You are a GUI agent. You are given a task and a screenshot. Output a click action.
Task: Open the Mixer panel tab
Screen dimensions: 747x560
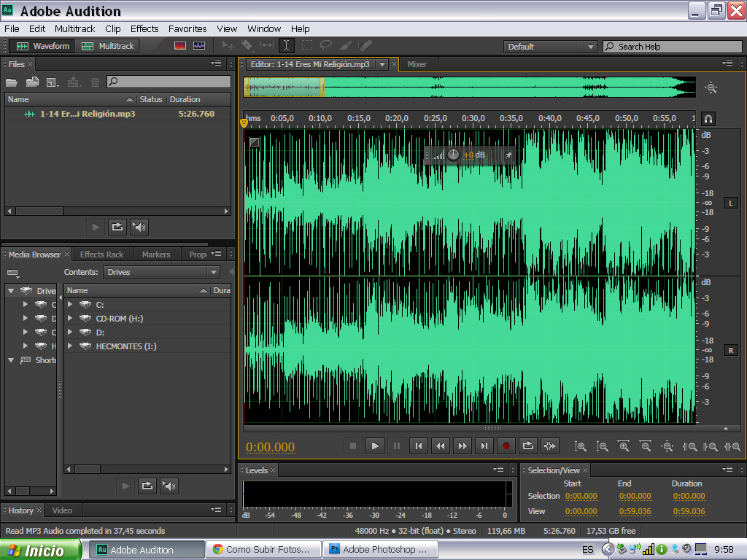(x=417, y=64)
